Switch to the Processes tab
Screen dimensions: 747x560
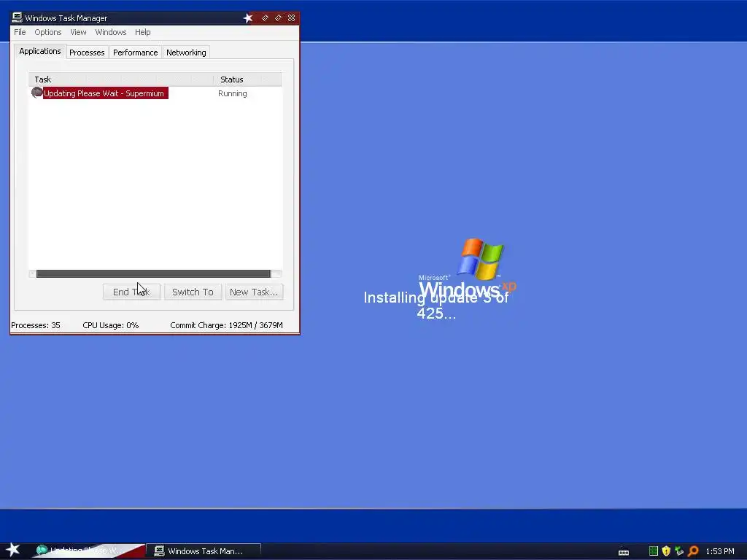[x=87, y=52]
